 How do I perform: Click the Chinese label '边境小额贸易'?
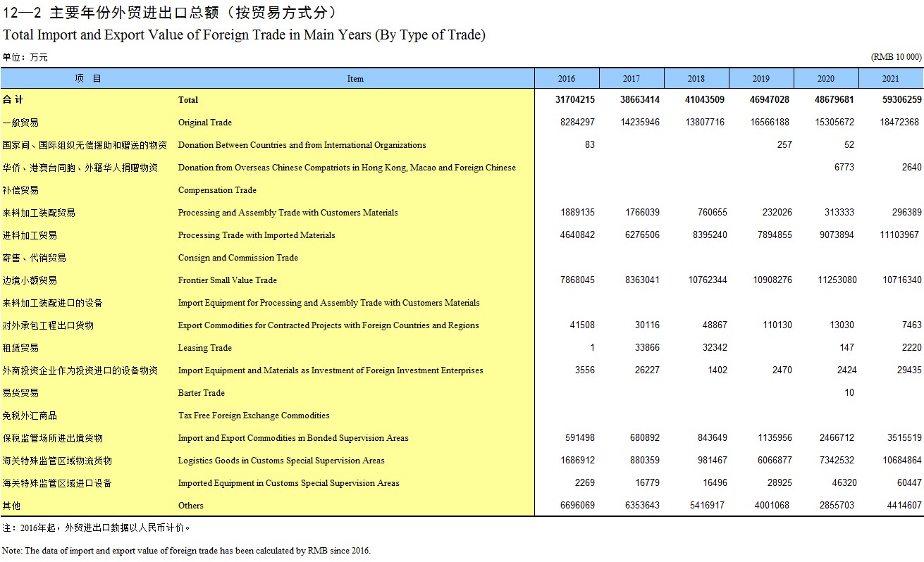tap(30, 280)
